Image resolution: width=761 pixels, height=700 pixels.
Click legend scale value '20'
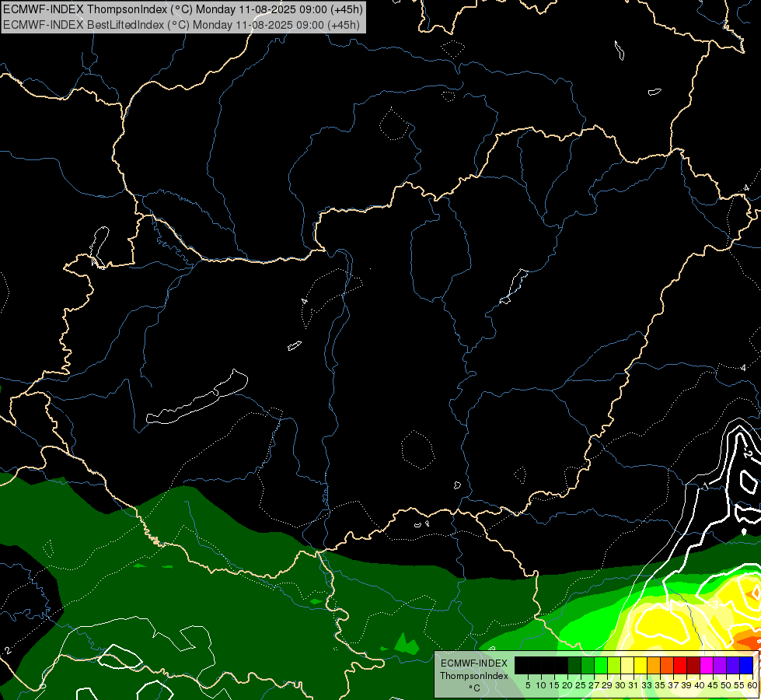(567, 685)
